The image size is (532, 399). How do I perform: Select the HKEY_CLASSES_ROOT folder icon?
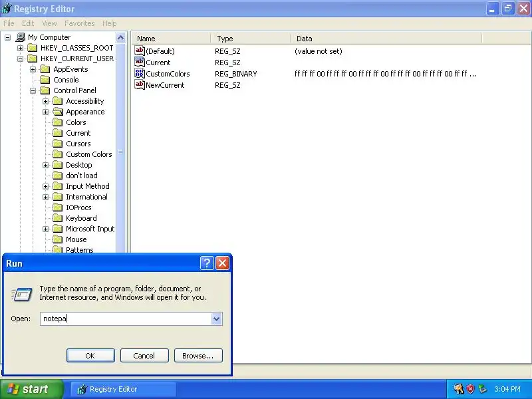click(32, 48)
